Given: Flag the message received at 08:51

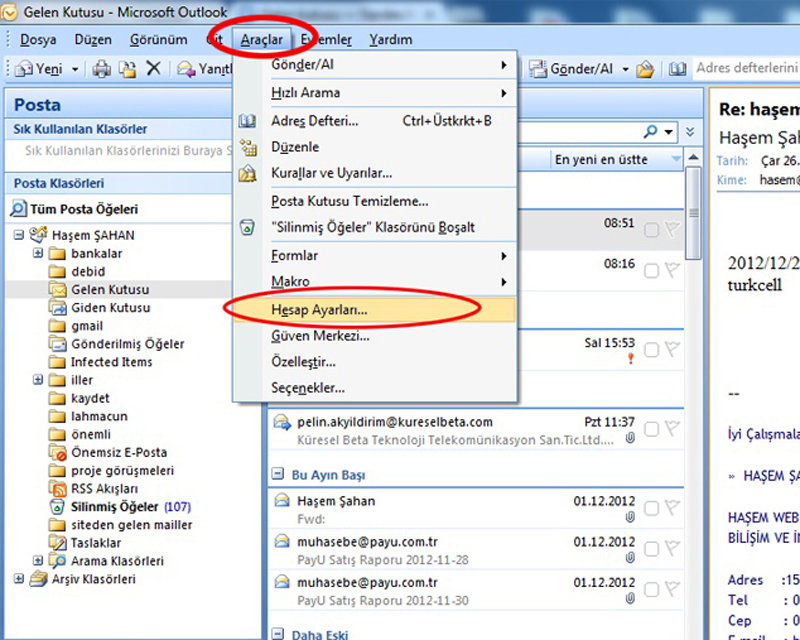Looking at the screenshot, I should click(672, 230).
